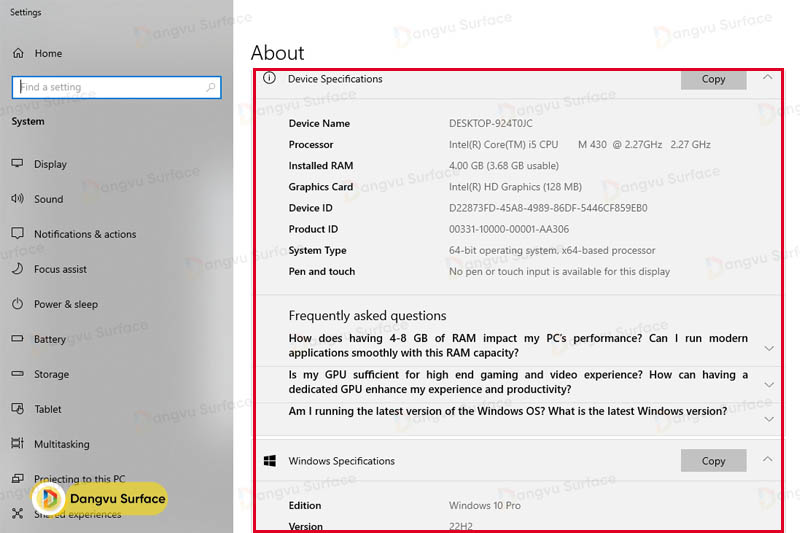Copy the Device Specifications
The height and width of the screenshot is (533, 800).
pos(713,79)
